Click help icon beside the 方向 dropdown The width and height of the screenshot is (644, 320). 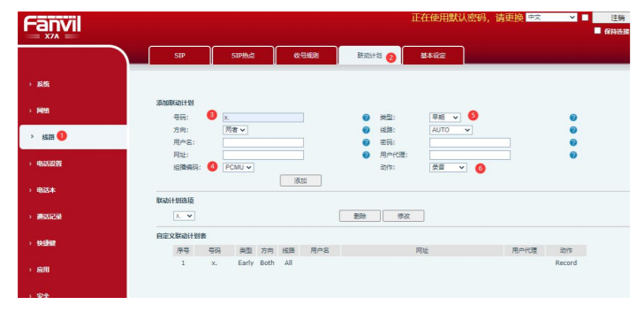click(x=366, y=130)
